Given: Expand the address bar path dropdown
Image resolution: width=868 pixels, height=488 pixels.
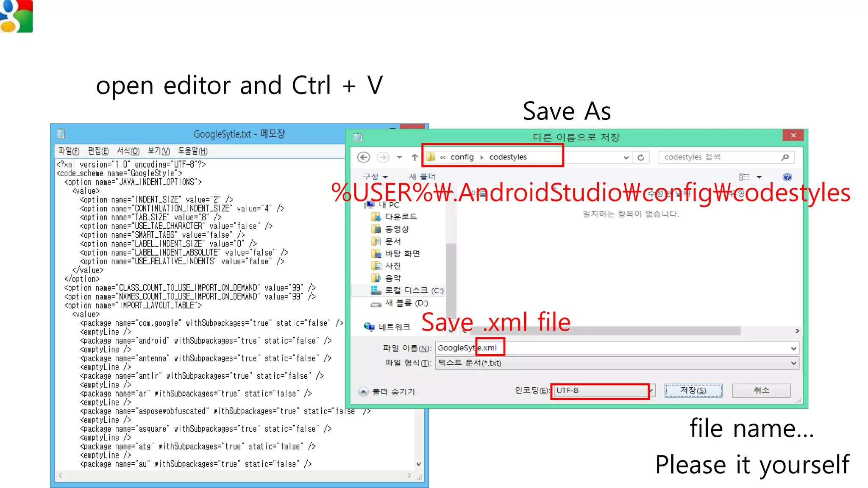Looking at the screenshot, I should 626,158.
